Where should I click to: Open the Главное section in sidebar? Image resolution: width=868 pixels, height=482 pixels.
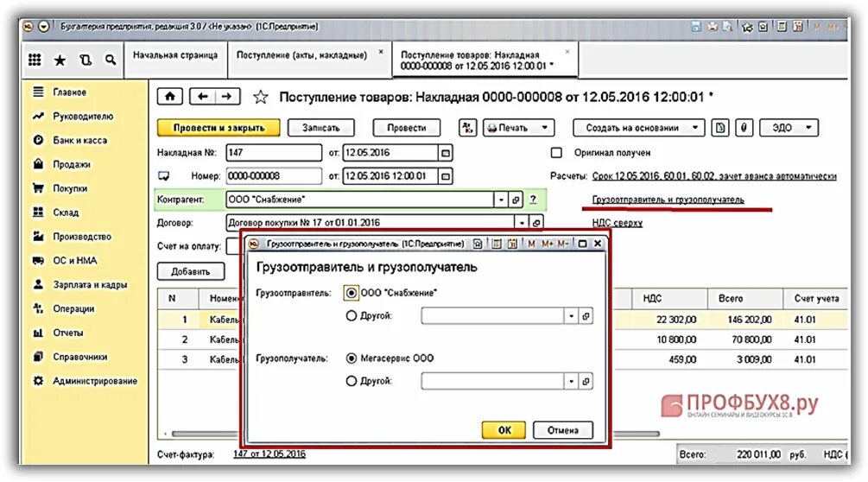point(69,92)
